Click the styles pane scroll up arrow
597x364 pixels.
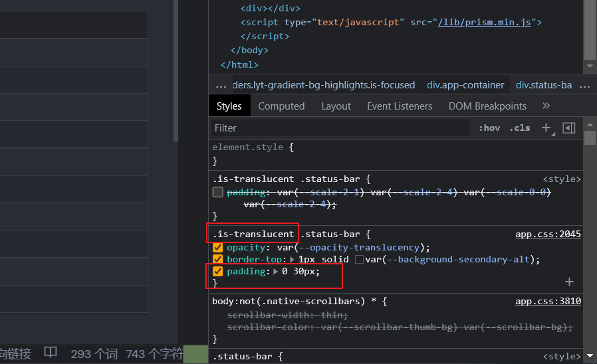click(590, 124)
